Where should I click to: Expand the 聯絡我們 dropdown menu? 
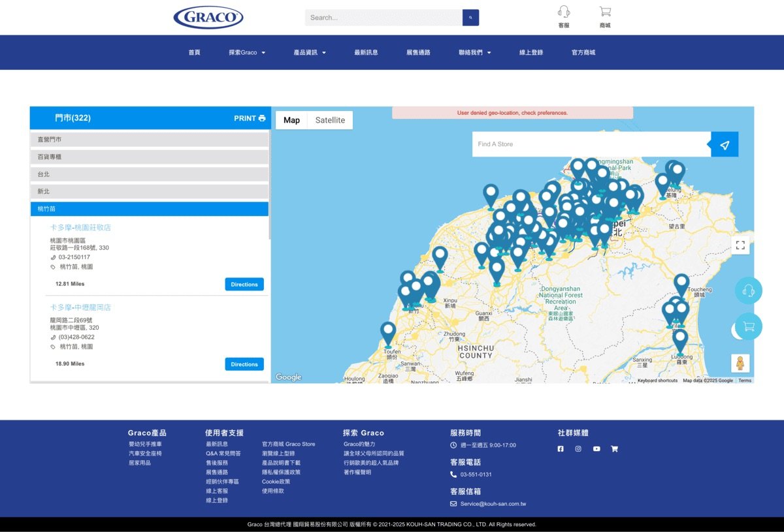475,52
